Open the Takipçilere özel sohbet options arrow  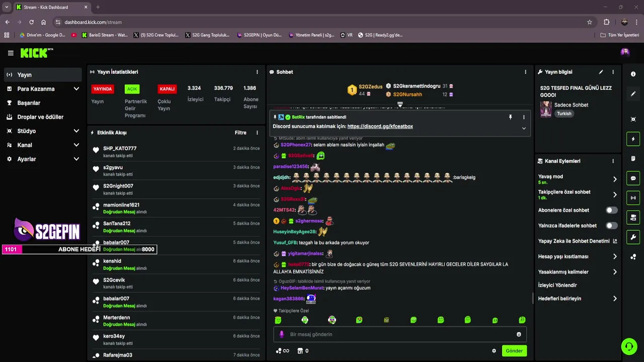[615, 195]
